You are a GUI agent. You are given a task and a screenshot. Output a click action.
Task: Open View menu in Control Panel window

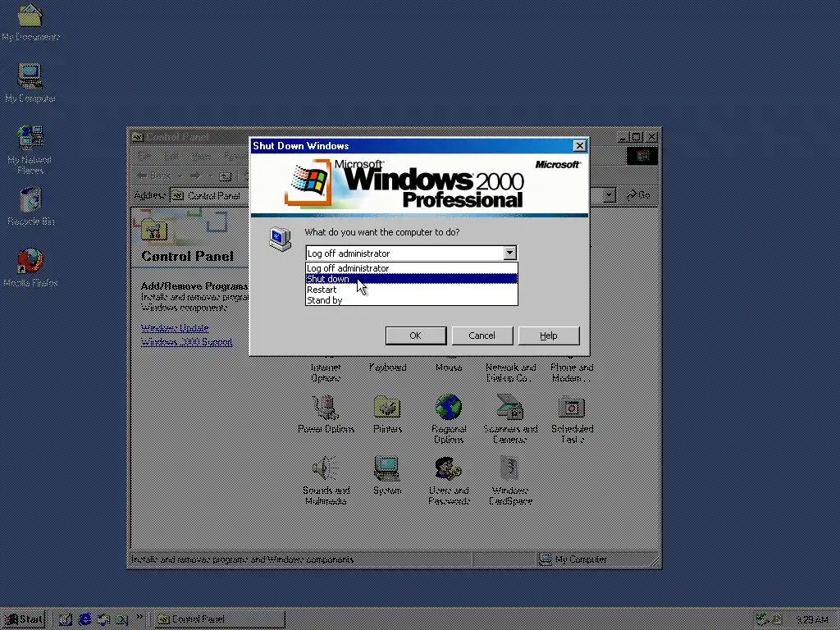201,156
